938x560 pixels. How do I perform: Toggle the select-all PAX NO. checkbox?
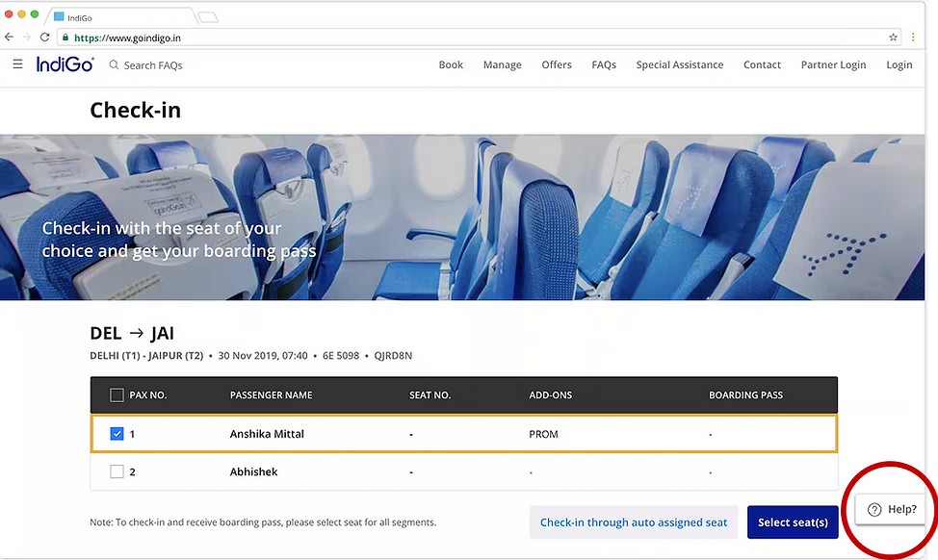click(x=117, y=395)
